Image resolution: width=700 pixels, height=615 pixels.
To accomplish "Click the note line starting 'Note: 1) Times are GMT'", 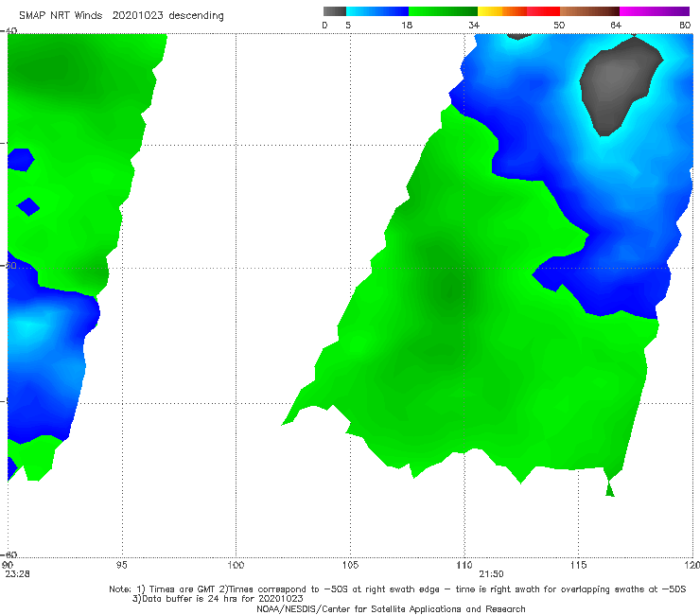I will click(x=397, y=589).
